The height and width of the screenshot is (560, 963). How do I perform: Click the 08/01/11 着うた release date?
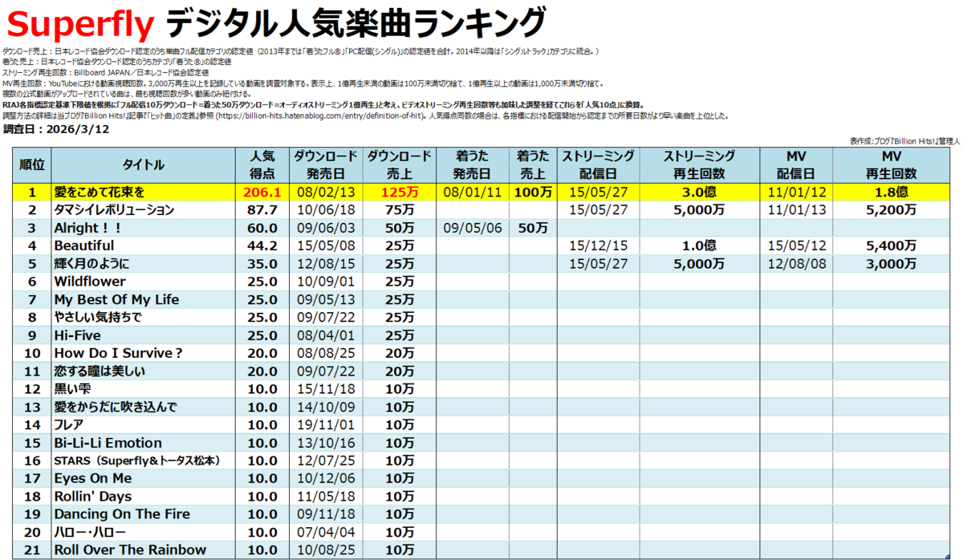click(471, 193)
